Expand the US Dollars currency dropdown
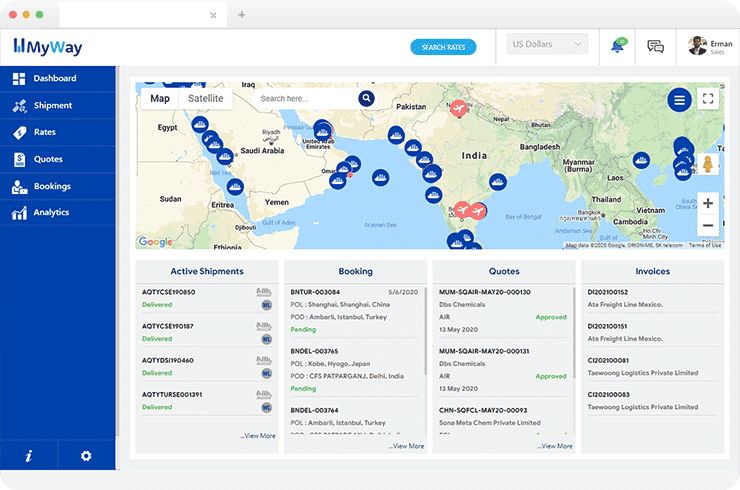The width and height of the screenshot is (740, 490). pyautogui.click(x=547, y=44)
